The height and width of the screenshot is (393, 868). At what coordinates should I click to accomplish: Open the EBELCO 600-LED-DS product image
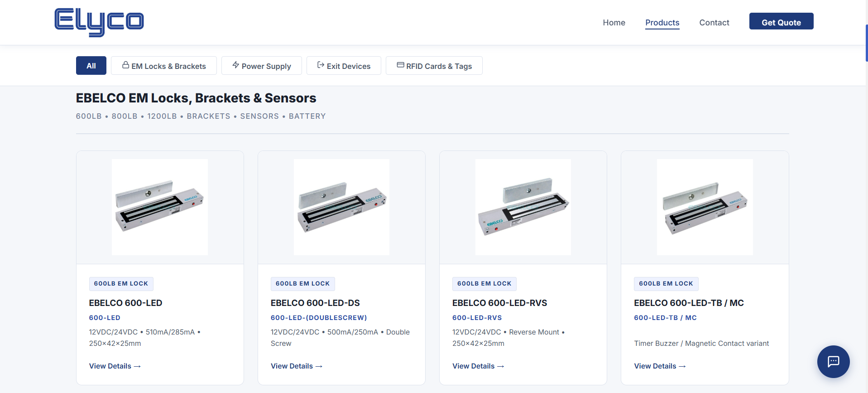(341, 207)
